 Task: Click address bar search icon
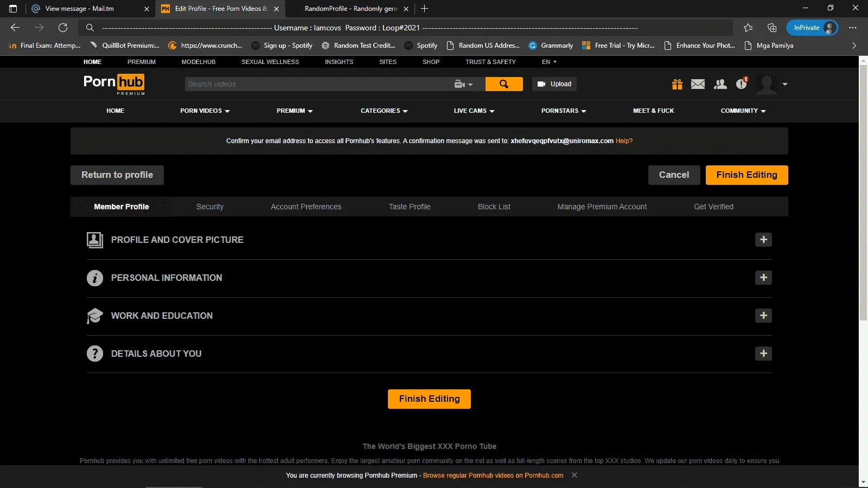pos(90,28)
